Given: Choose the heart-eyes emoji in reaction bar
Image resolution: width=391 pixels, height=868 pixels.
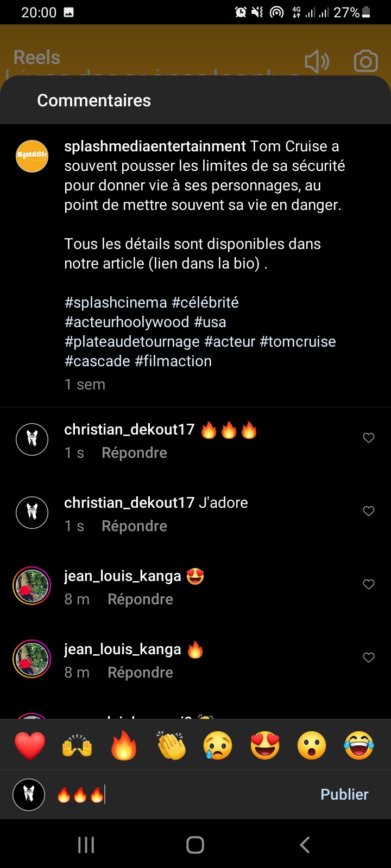Looking at the screenshot, I should pos(265,745).
